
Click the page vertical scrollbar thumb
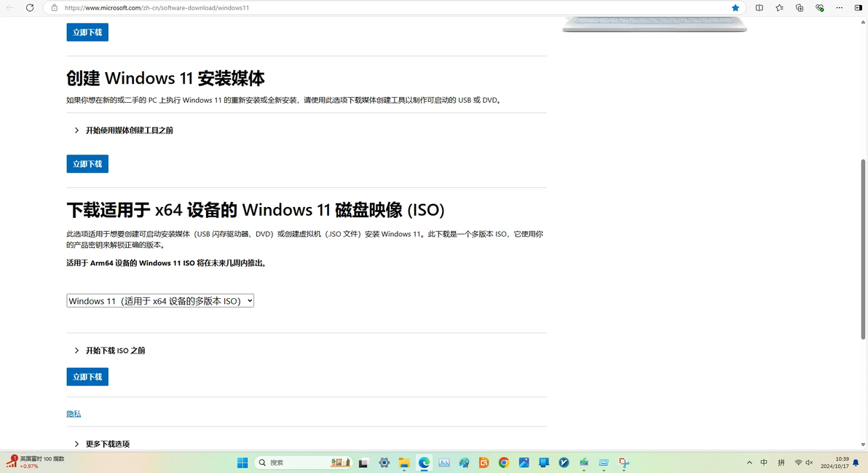tap(863, 249)
